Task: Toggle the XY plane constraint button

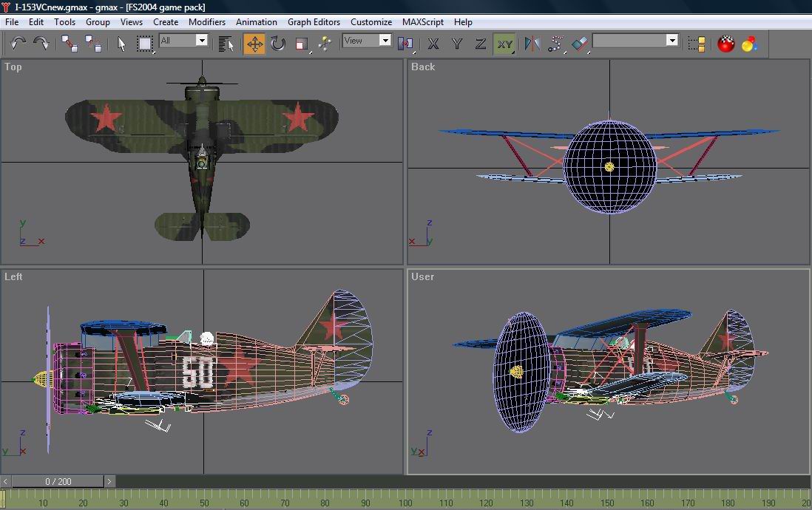Action: click(504, 44)
